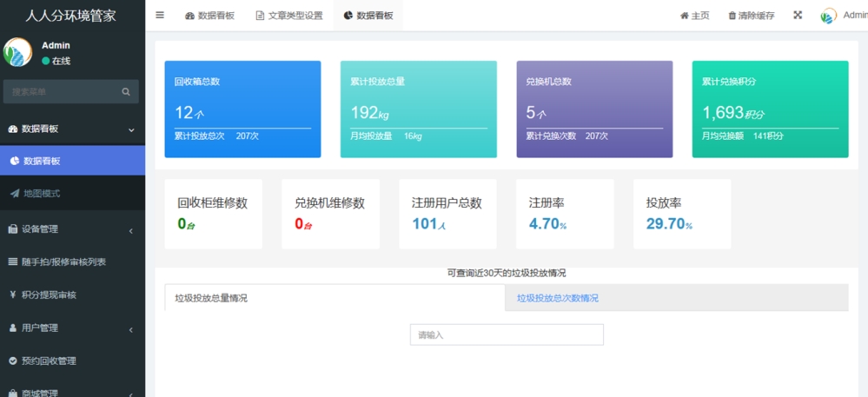Click the home icon beside 主页

tap(684, 16)
